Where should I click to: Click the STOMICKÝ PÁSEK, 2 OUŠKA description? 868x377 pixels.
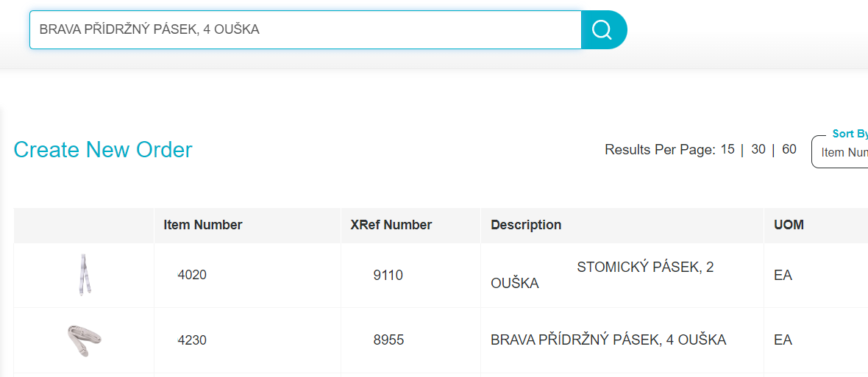click(x=602, y=276)
